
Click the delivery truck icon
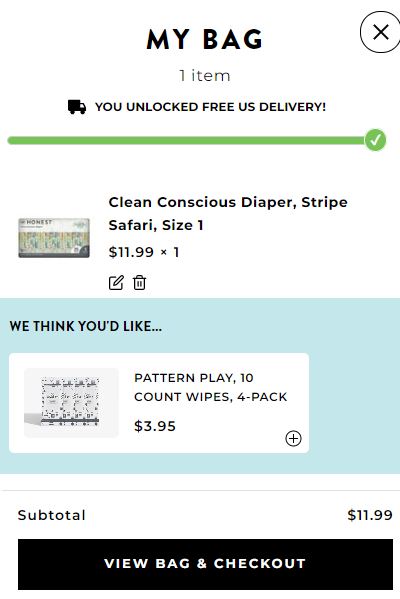tap(77, 107)
